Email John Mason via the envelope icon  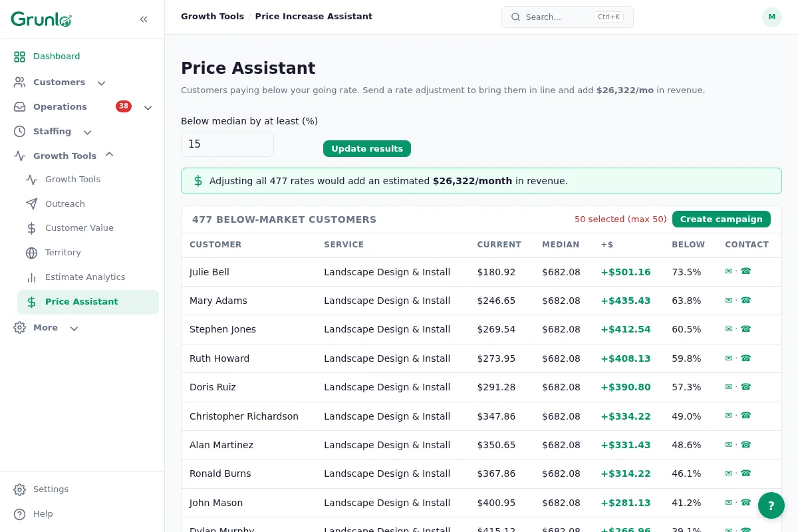(729, 502)
